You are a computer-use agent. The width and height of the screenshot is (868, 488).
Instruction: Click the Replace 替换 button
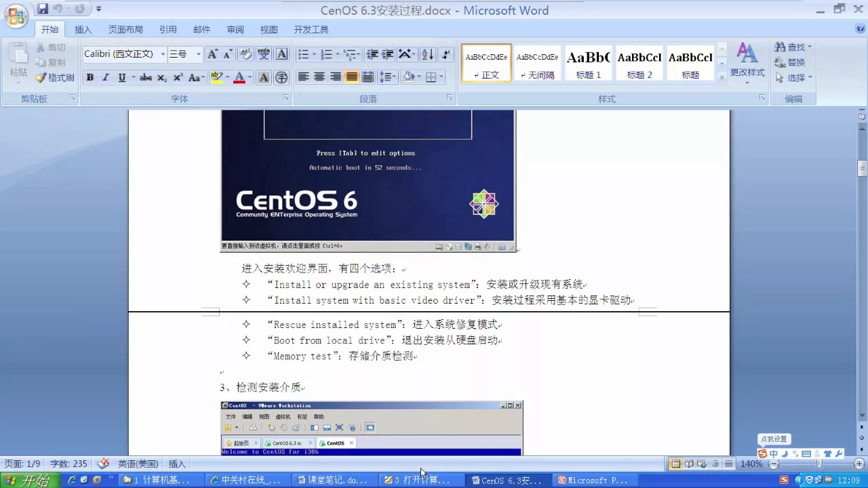pos(790,62)
